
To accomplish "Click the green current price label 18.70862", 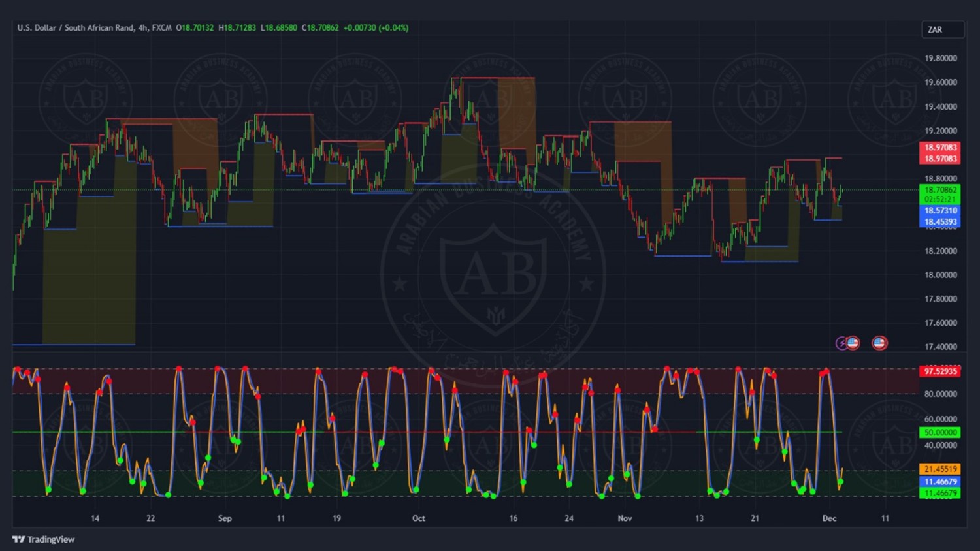I will point(940,190).
